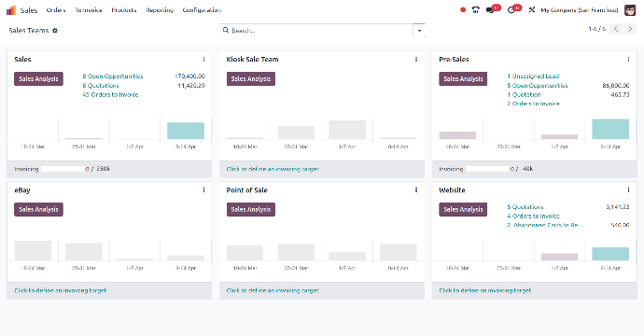Go to next page arrow
This screenshot has width=644, height=336.
(630, 29)
